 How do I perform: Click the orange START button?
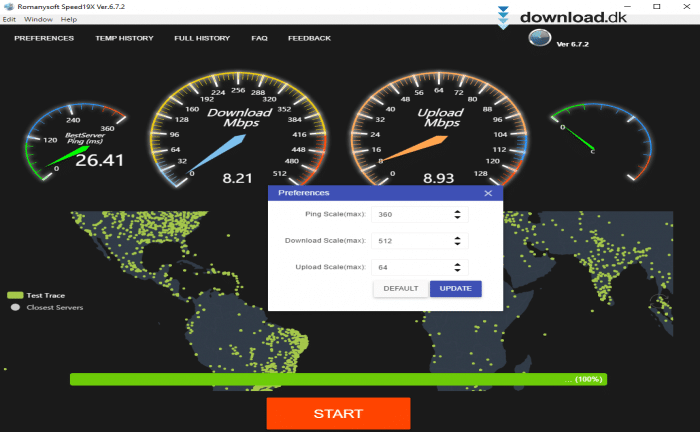(x=338, y=413)
